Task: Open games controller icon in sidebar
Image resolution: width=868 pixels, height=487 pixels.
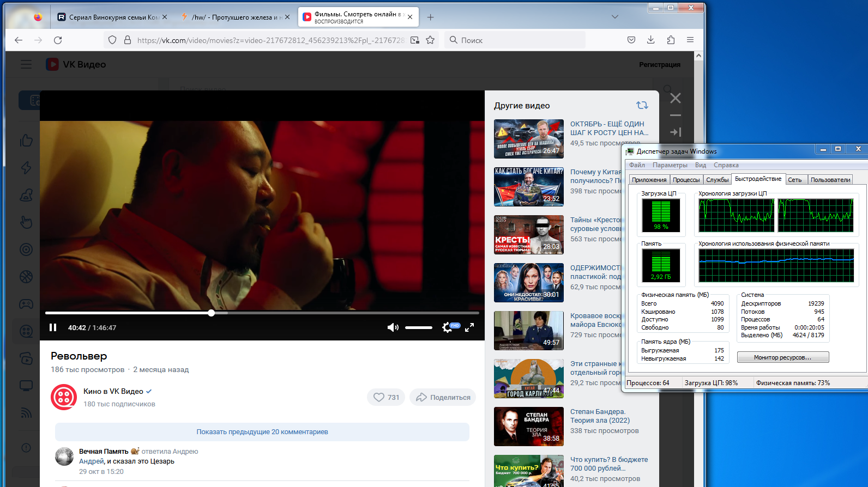Action: 26,304
